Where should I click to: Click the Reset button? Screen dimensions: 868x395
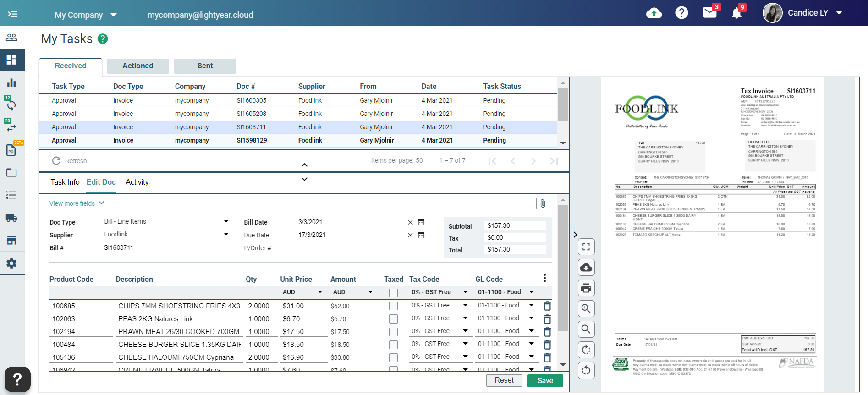click(x=504, y=380)
